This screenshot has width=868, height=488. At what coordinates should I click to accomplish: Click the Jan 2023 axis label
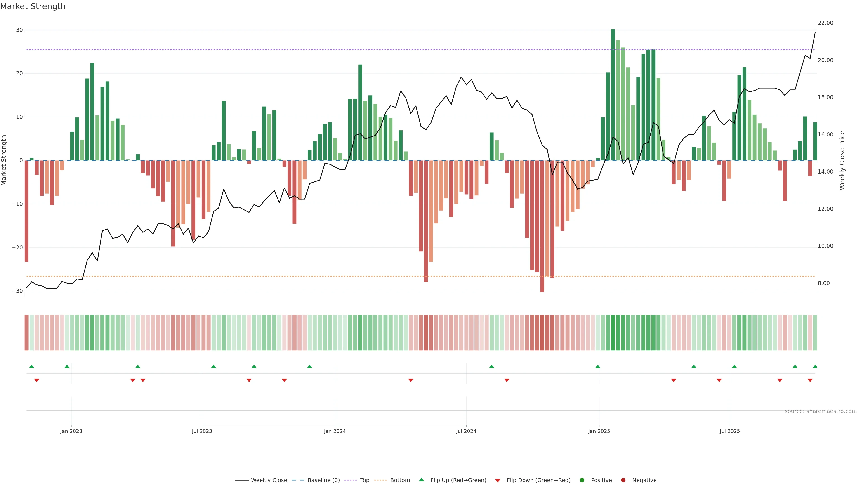pos(71,431)
